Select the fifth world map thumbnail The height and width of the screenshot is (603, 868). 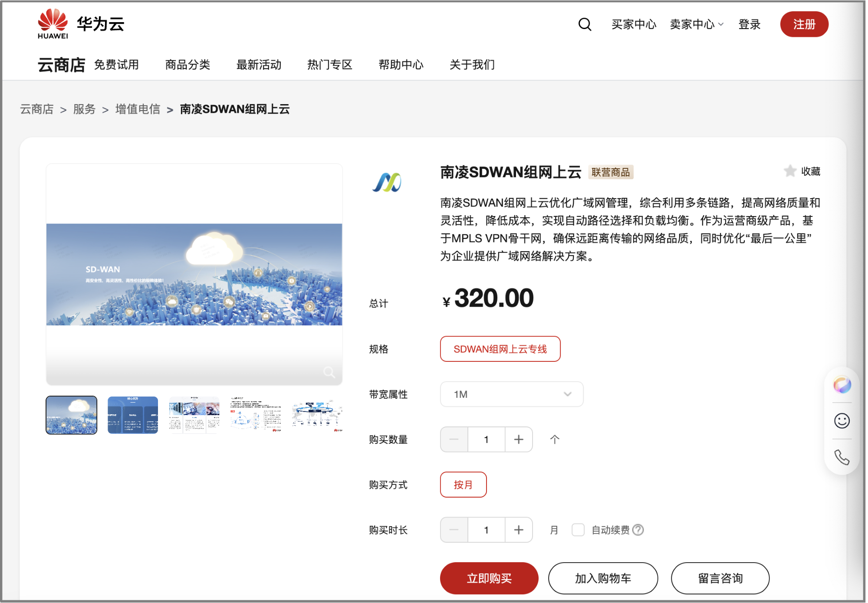[317, 415]
